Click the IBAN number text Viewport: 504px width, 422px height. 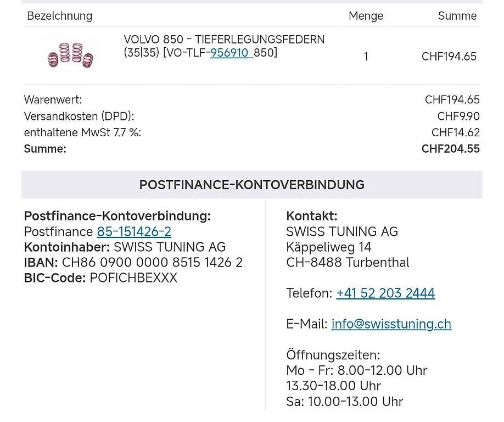[x=152, y=263]
